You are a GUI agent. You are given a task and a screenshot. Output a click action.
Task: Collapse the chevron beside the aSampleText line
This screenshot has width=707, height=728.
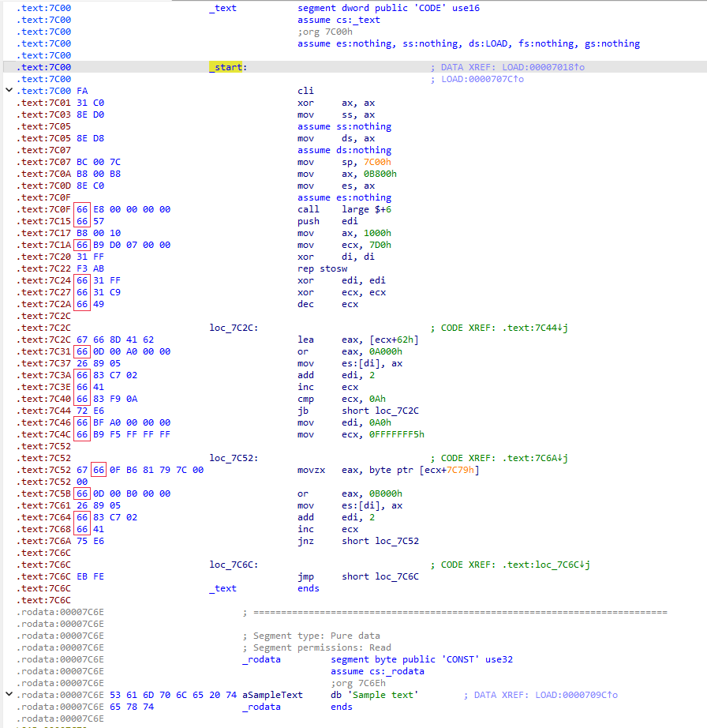9,695
